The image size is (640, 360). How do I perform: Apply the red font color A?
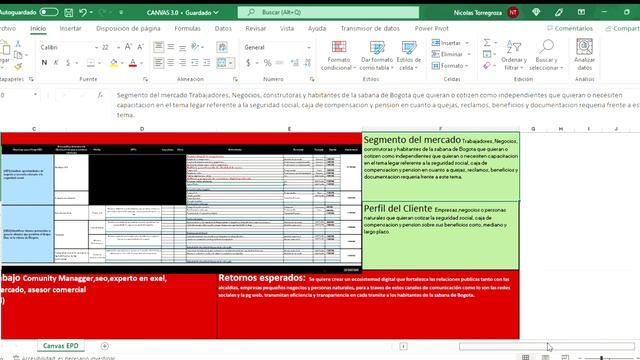pyautogui.click(x=133, y=63)
